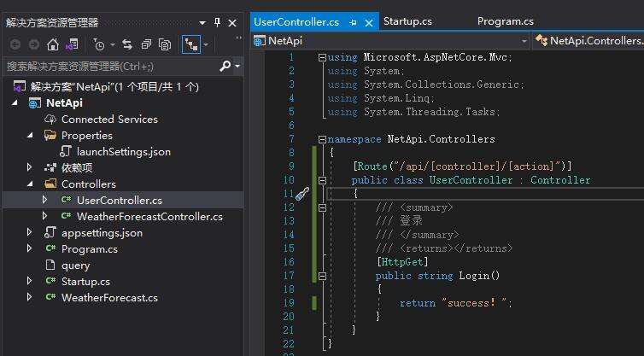Close the UserController.cs tab

click(x=369, y=23)
